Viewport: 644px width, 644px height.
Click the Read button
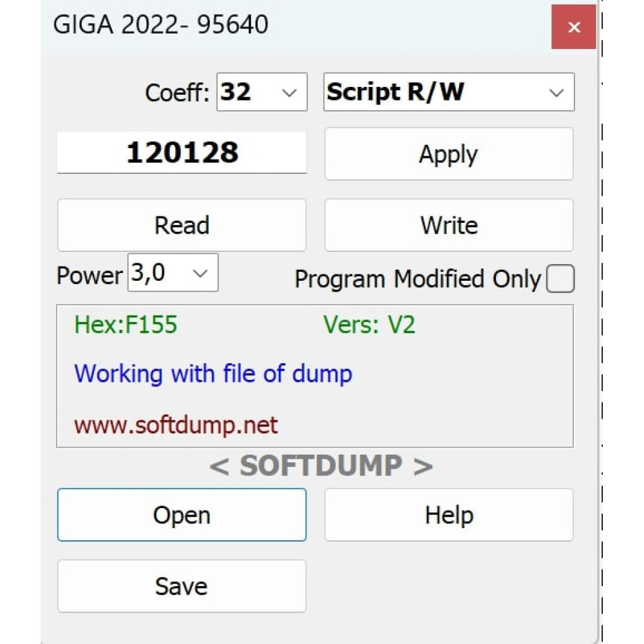(x=182, y=225)
